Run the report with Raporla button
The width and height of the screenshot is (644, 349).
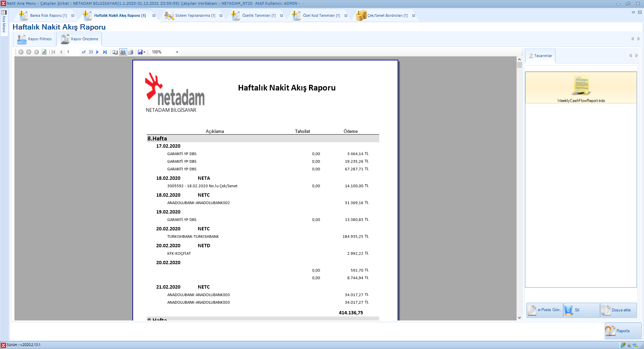[623, 331]
